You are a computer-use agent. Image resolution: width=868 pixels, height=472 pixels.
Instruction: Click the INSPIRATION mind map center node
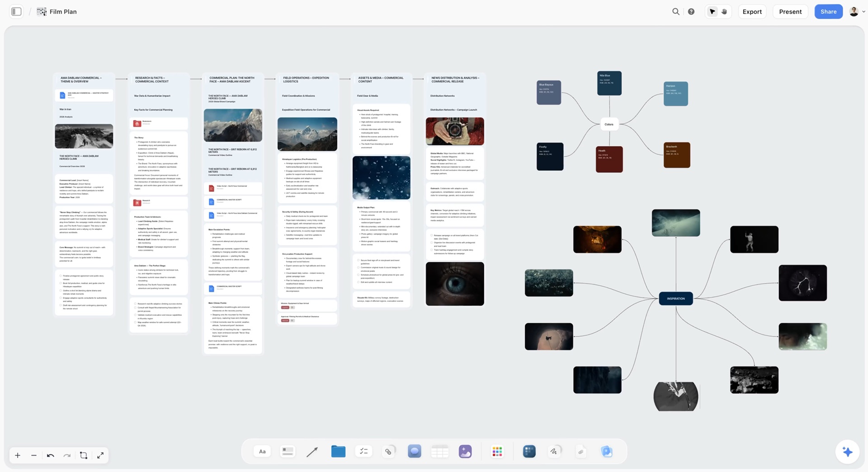pos(676,299)
